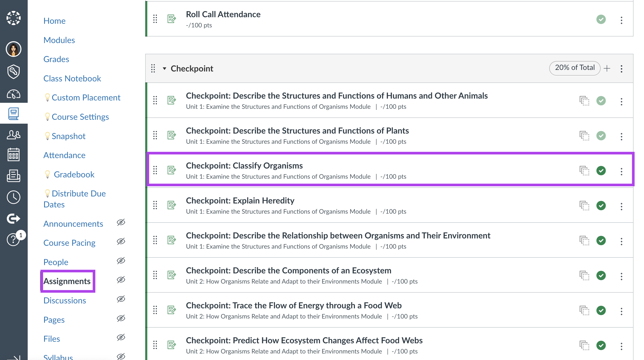
Task: Collapse the Checkpoint assignment group
Action: (165, 69)
